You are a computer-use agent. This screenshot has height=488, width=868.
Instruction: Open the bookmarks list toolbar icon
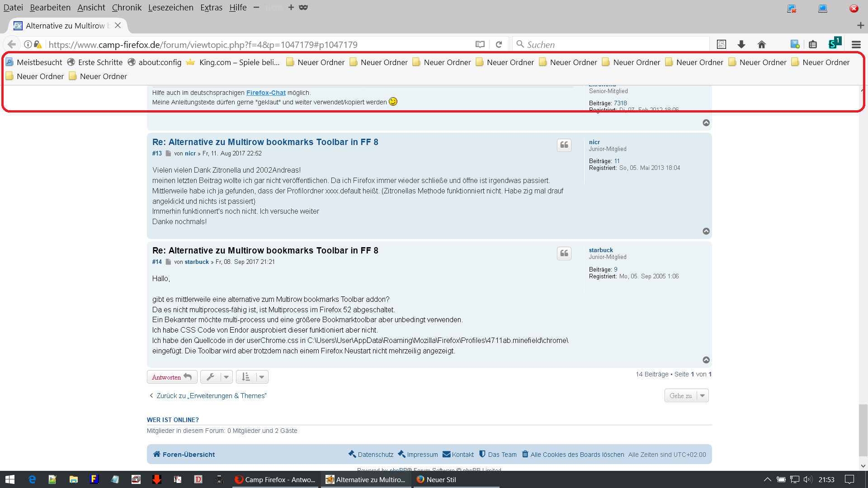(813, 44)
